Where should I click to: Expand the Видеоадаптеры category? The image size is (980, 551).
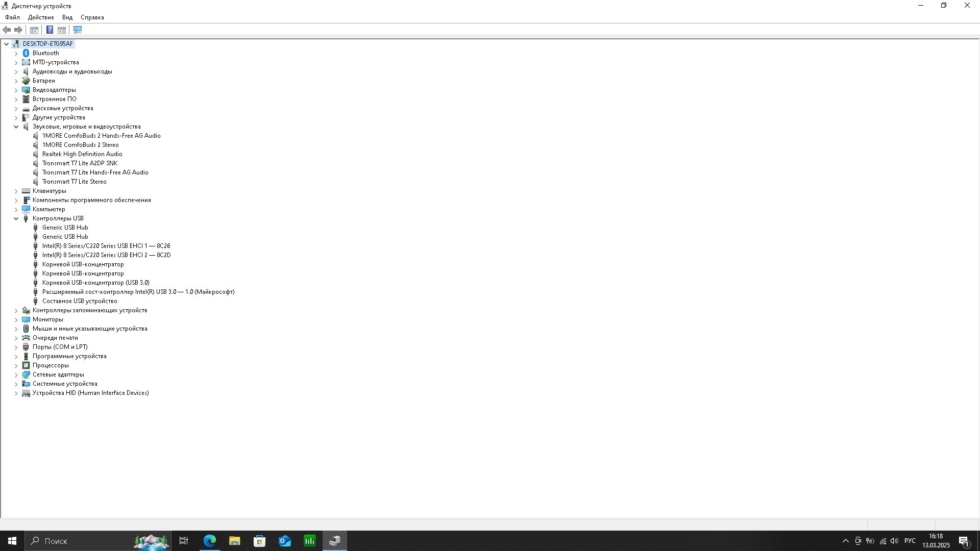tap(16, 90)
